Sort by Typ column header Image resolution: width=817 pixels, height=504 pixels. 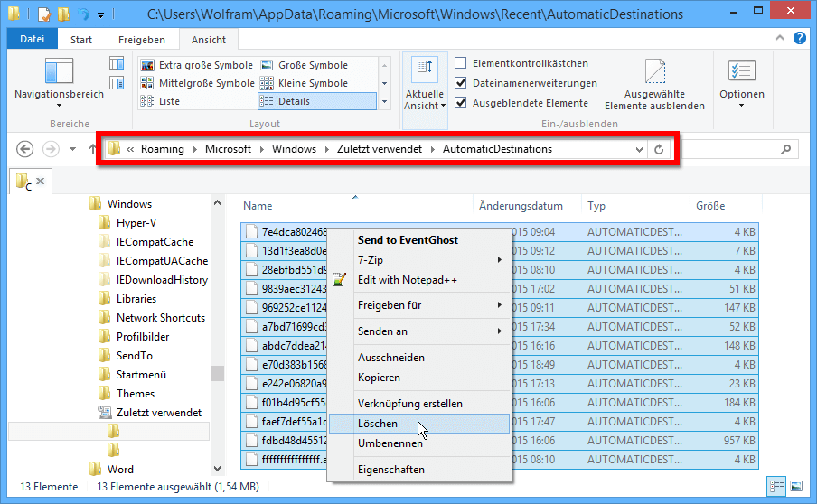tap(635, 206)
